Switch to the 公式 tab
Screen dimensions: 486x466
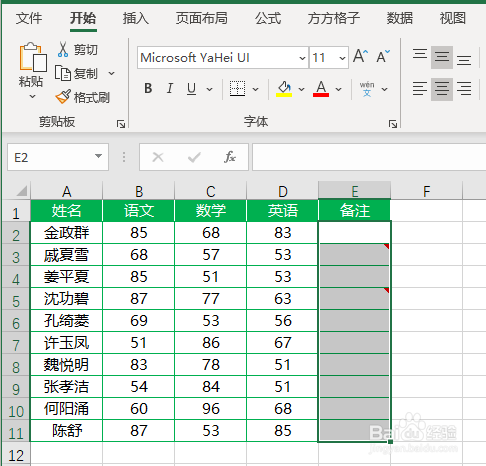click(268, 18)
